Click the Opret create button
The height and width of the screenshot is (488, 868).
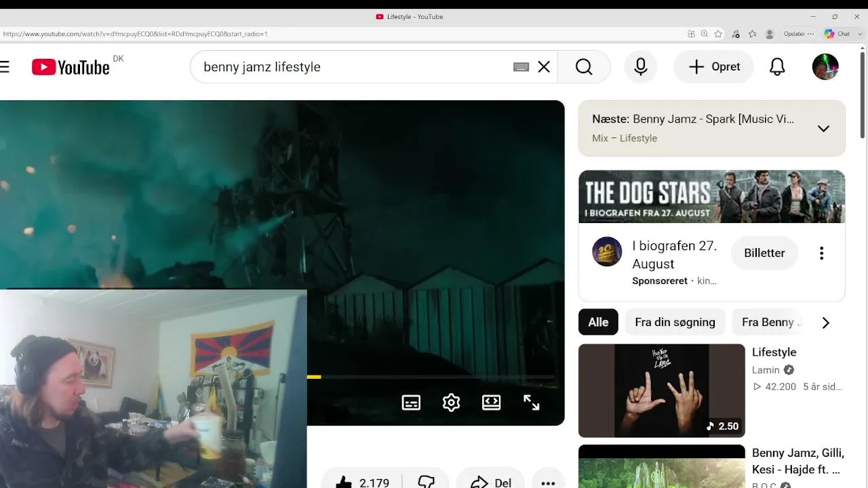[x=713, y=67]
